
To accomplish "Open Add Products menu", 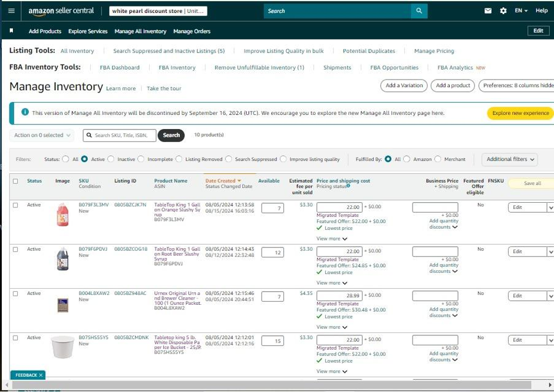I will click(x=45, y=31).
